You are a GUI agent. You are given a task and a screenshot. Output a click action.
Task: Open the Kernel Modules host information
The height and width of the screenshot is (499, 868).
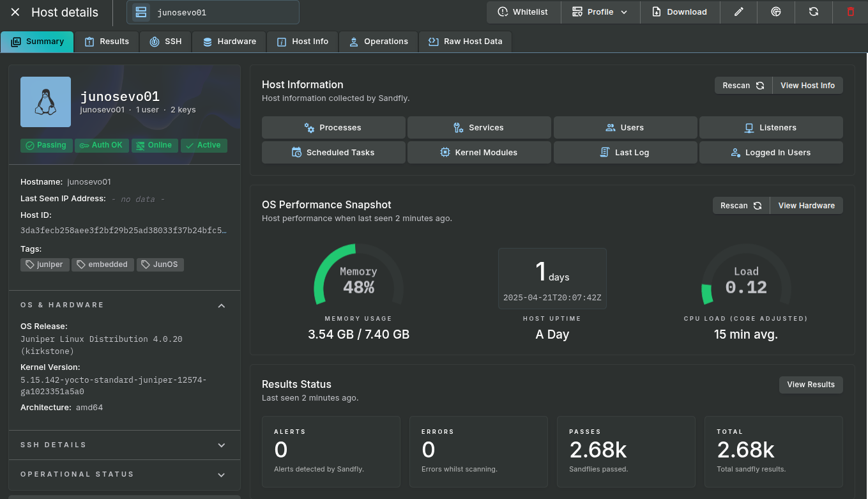click(x=479, y=153)
